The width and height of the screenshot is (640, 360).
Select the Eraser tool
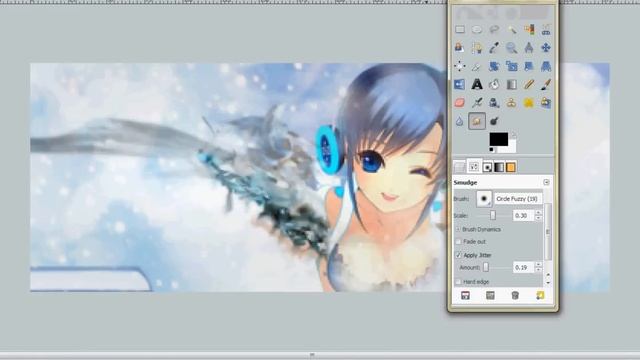click(460, 102)
